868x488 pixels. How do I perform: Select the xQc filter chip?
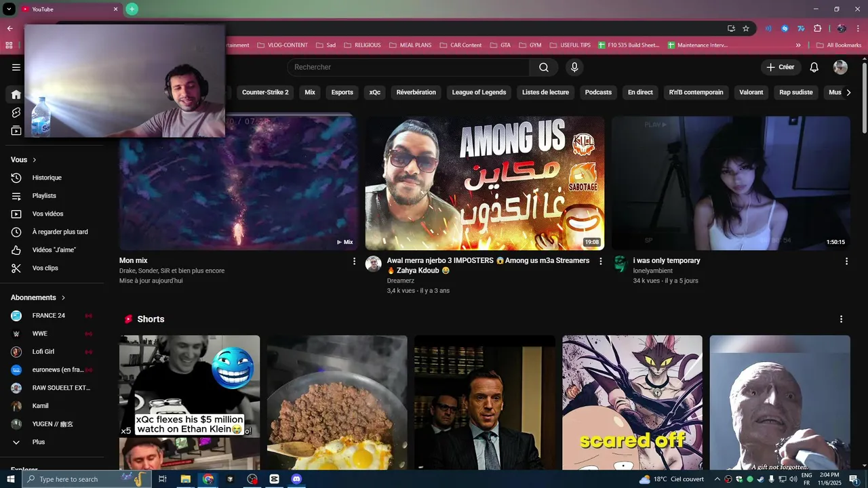(x=375, y=92)
